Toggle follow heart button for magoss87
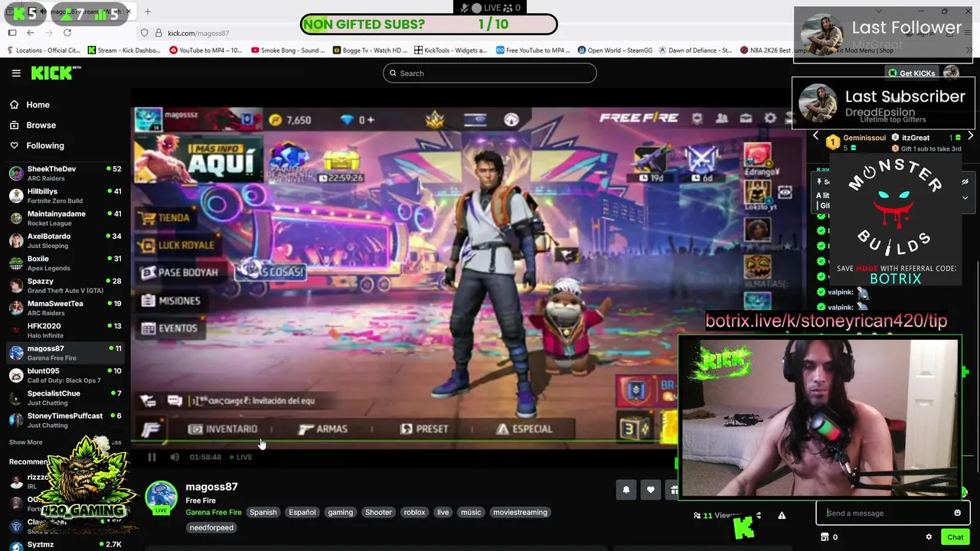 click(x=650, y=490)
